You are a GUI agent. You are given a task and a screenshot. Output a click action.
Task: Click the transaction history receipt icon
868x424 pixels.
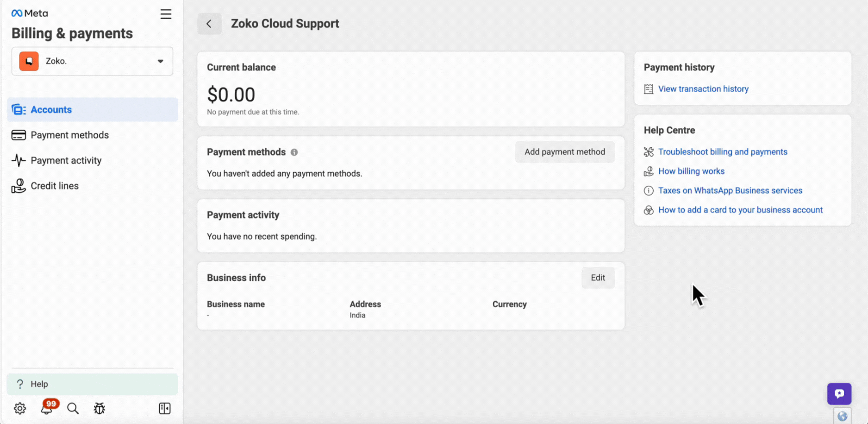pos(649,89)
